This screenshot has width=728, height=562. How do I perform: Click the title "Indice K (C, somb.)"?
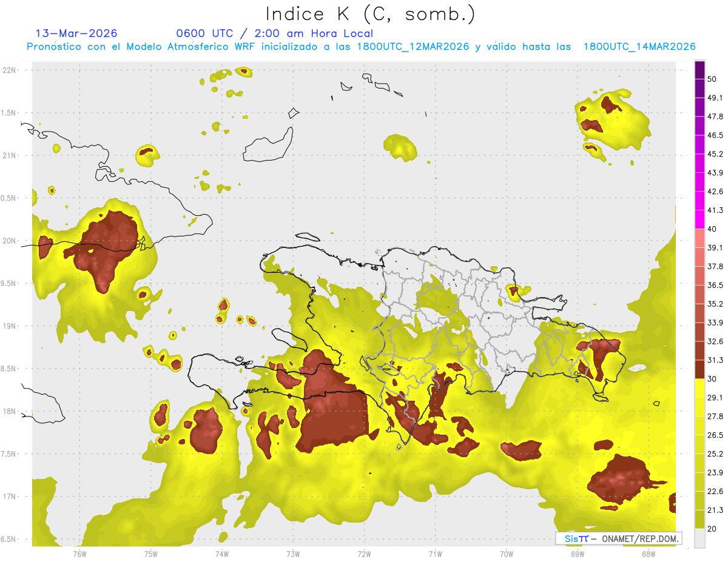[x=370, y=15]
